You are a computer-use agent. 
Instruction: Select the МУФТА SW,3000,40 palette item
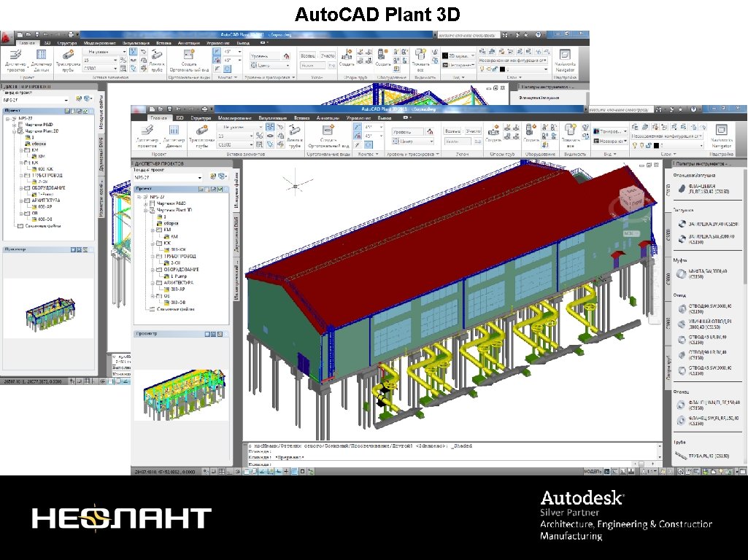[x=702, y=273]
